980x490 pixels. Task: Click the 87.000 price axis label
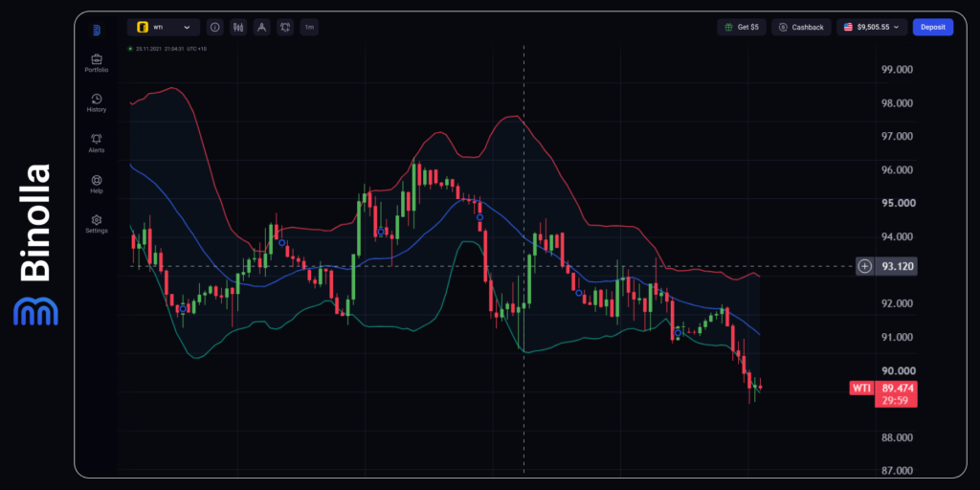[x=897, y=471]
